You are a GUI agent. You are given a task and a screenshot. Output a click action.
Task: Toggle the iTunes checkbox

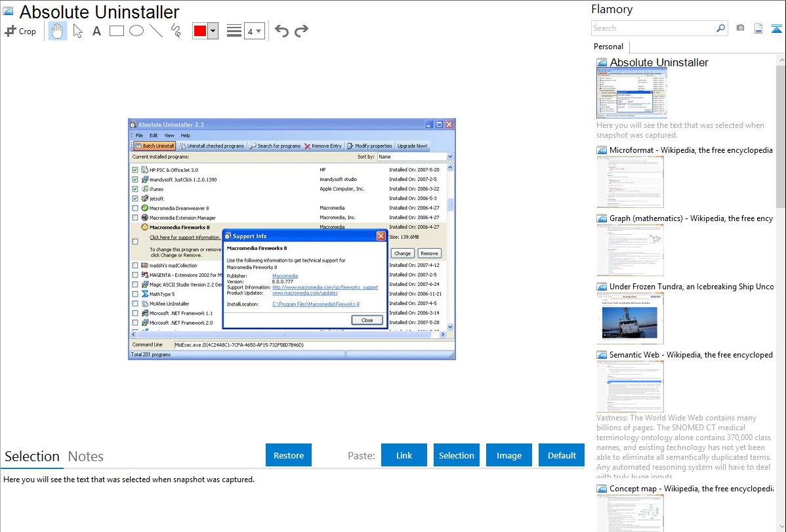tap(135, 189)
